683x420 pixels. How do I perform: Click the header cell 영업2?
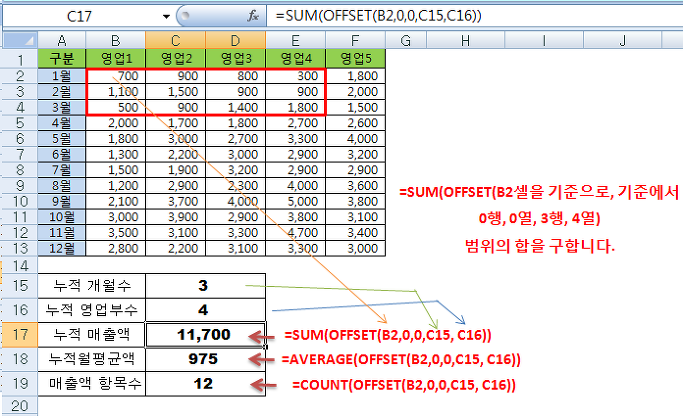(176, 58)
